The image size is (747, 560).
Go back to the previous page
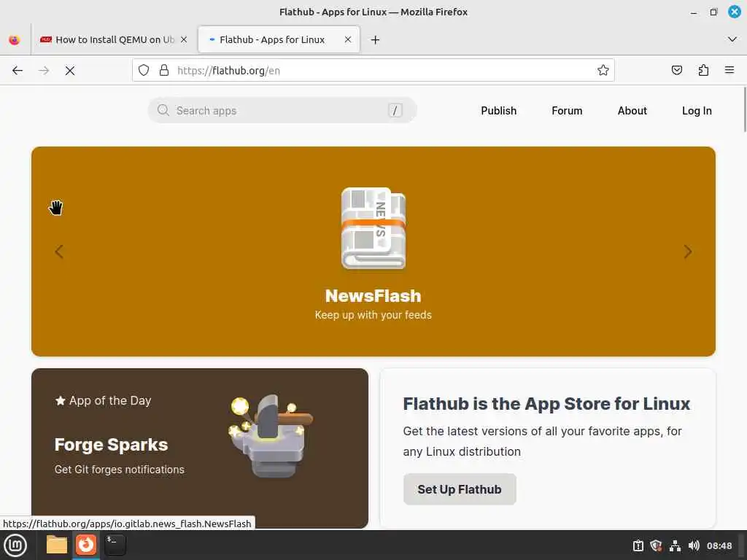[18, 71]
